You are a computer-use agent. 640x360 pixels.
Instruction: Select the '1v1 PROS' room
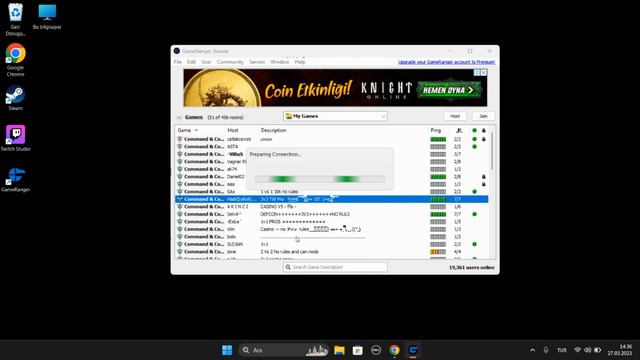(x=331, y=222)
